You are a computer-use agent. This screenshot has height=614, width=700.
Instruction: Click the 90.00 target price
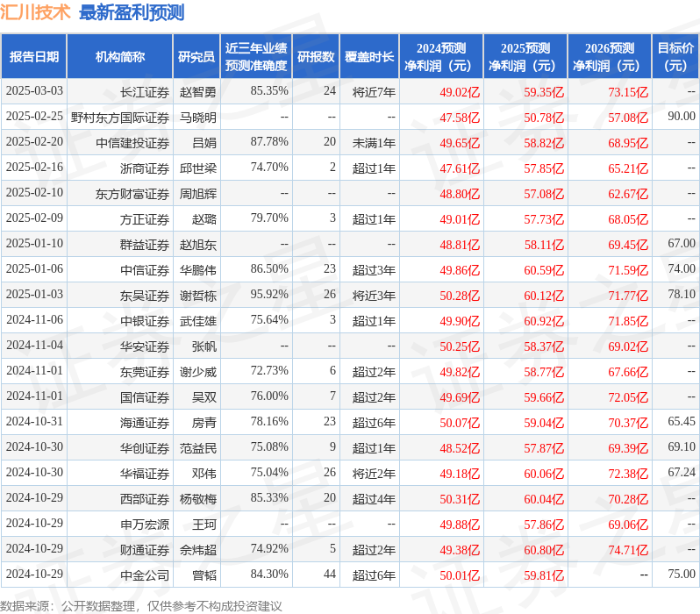coord(682,117)
